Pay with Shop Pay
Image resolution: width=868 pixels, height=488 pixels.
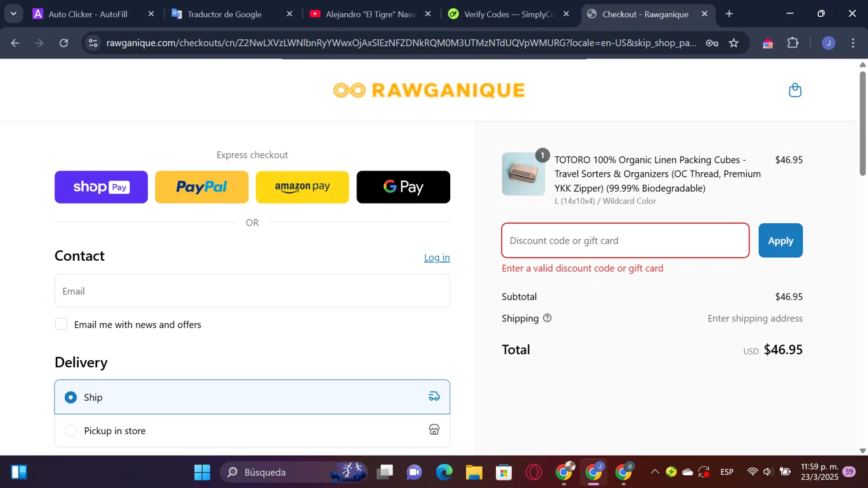click(x=101, y=187)
